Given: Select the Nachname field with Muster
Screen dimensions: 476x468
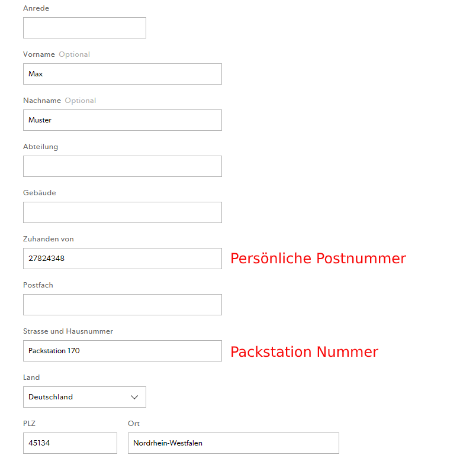Looking at the screenshot, I should coord(122,120).
